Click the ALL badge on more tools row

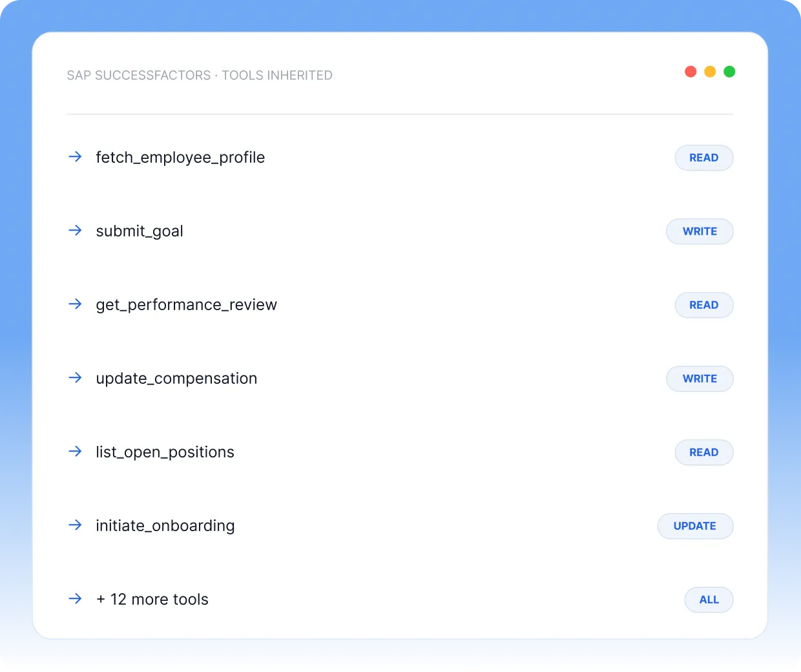click(x=709, y=600)
